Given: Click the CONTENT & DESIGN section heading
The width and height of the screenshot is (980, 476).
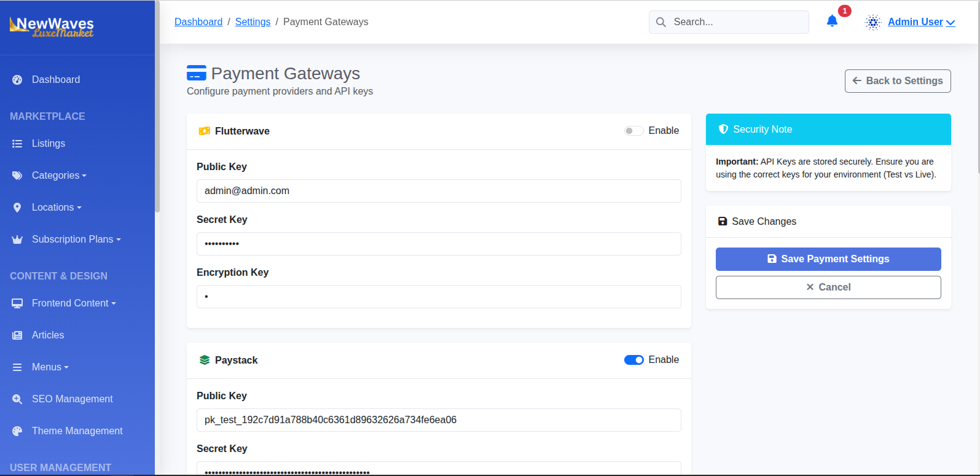Looking at the screenshot, I should (x=58, y=276).
